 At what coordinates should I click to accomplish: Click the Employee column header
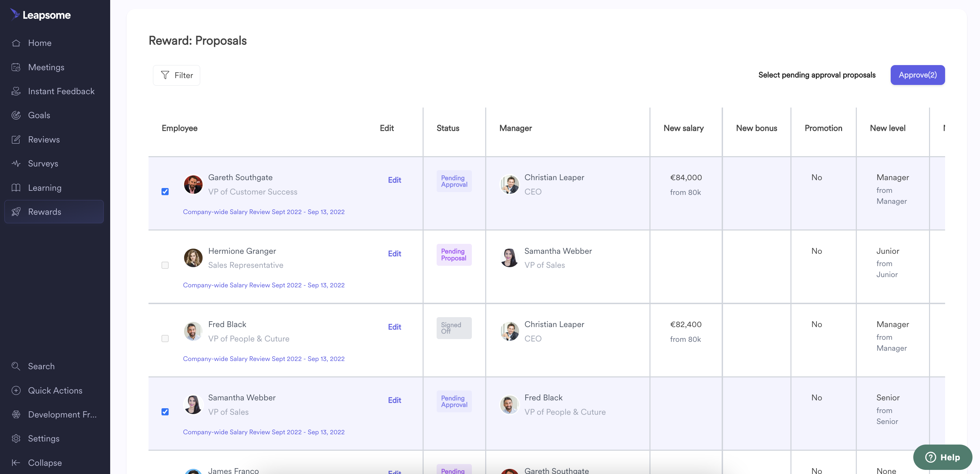180,128
